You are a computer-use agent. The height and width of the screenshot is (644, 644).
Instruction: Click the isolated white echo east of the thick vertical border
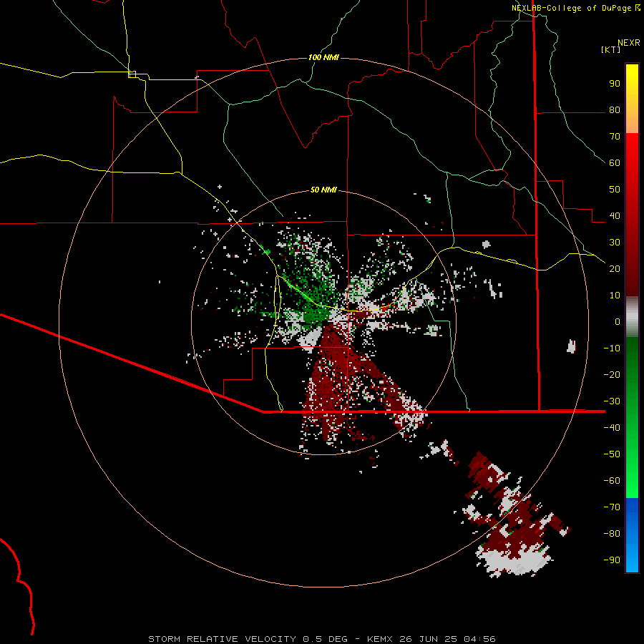[571, 346]
